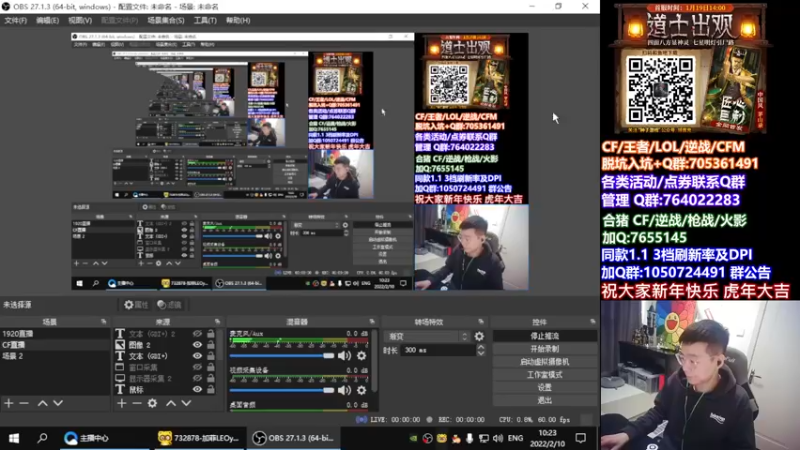Increase transition 时长 with the up arrow
Viewport: 800px width, 450px height.
tap(481, 347)
